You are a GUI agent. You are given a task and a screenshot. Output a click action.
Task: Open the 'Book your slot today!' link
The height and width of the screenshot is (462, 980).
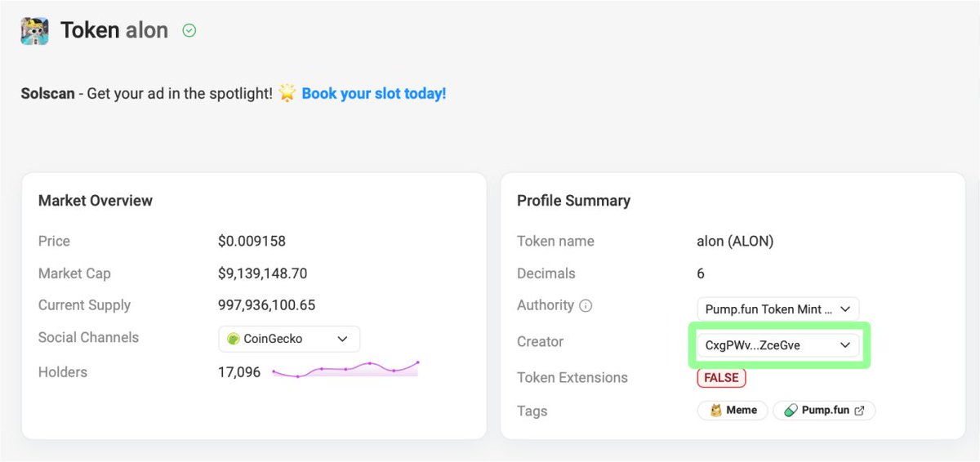[374, 93]
